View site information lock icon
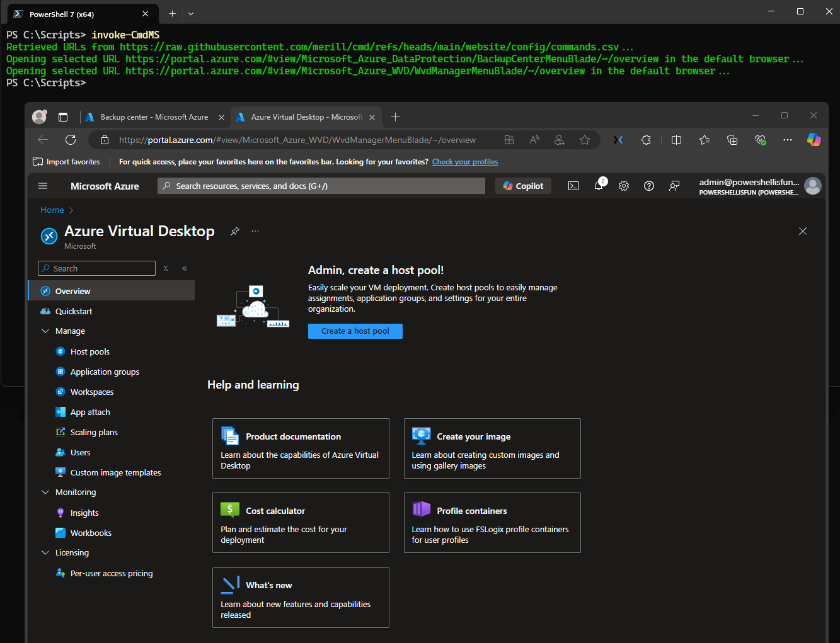This screenshot has height=643, width=840. pyautogui.click(x=105, y=140)
